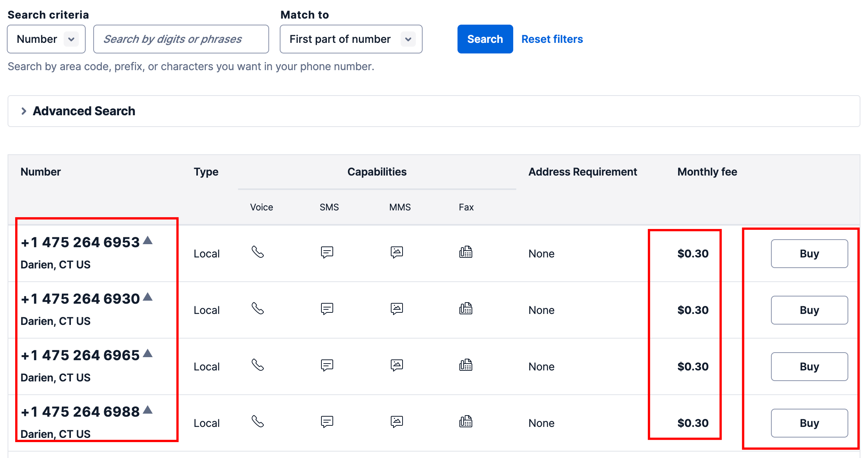Click the Fax icon for +1 475 264 6953
The width and height of the screenshot is (868, 458).
pyautogui.click(x=466, y=252)
